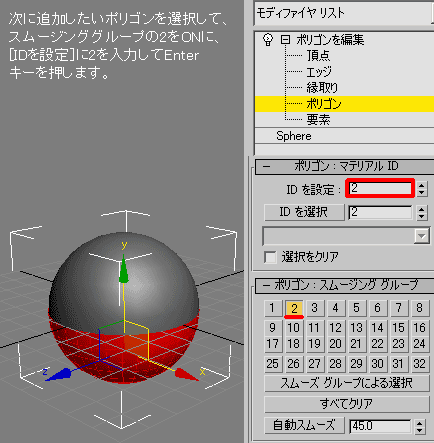434x443 pixels.
Task: Decrease ID を選択 spinner value
Action: (x=422, y=216)
